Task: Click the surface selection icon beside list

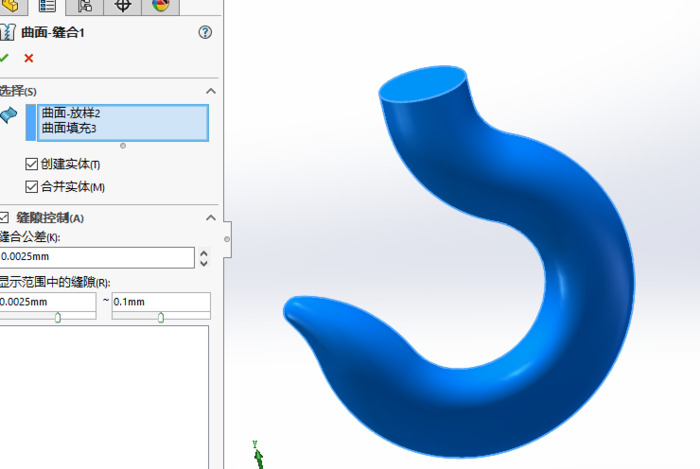Action: click(9, 116)
